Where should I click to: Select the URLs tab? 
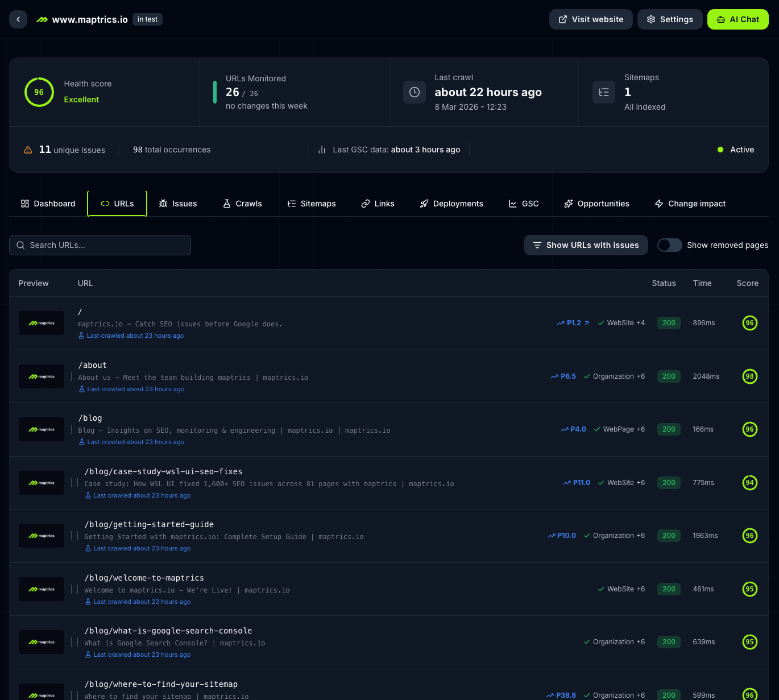[117, 204]
